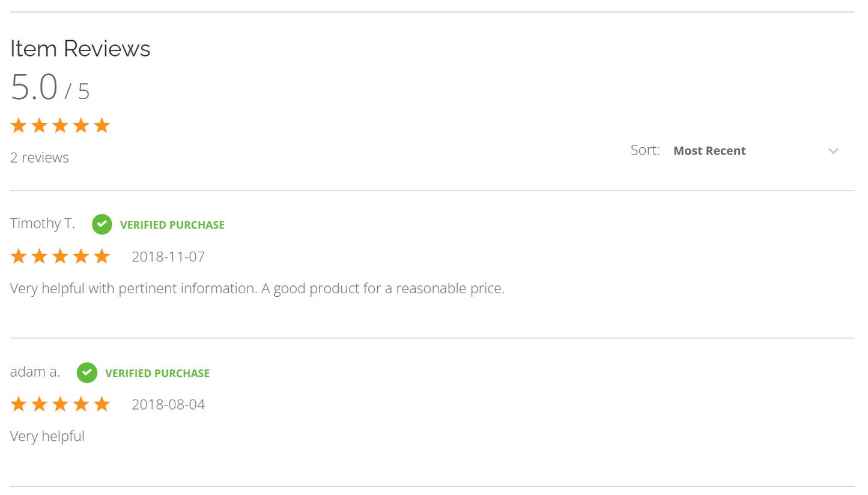Click the review text about pertinent information
868x495 pixels.
pyautogui.click(x=257, y=288)
